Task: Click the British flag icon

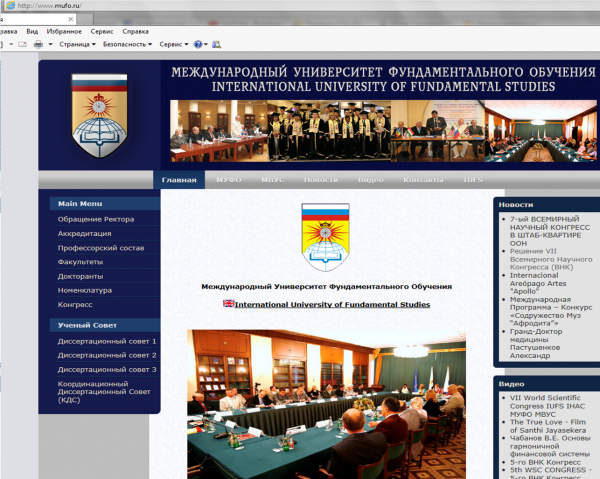Action: [228, 304]
